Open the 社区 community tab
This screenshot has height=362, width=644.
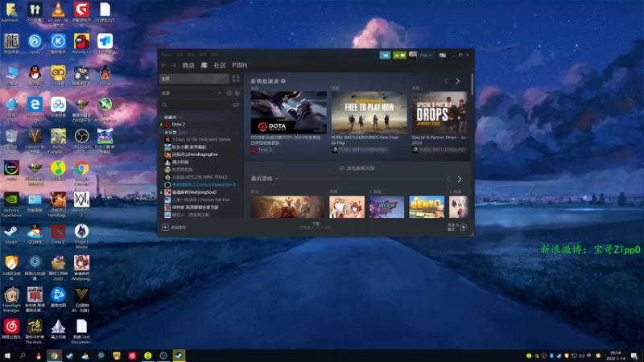[x=220, y=65]
